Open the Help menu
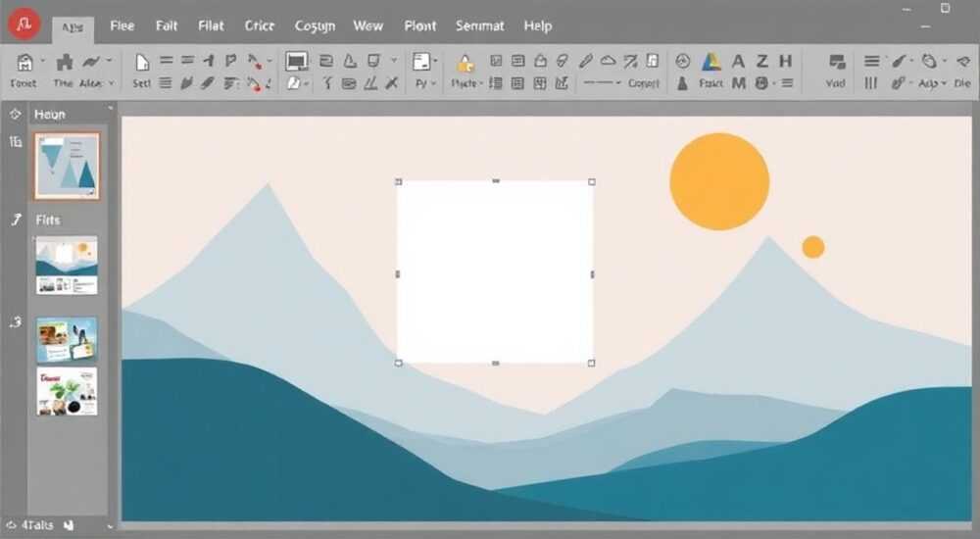Image resolution: width=980 pixels, height=539 pixels. point(537,25)
